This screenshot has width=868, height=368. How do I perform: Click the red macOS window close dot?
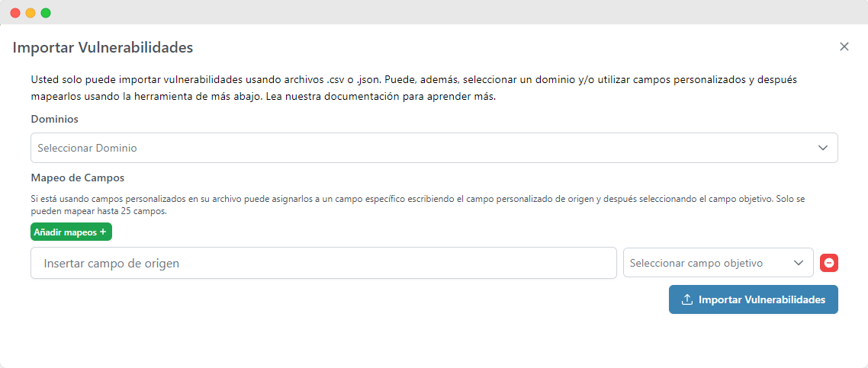pyautogui.click(x=15, y=13)
